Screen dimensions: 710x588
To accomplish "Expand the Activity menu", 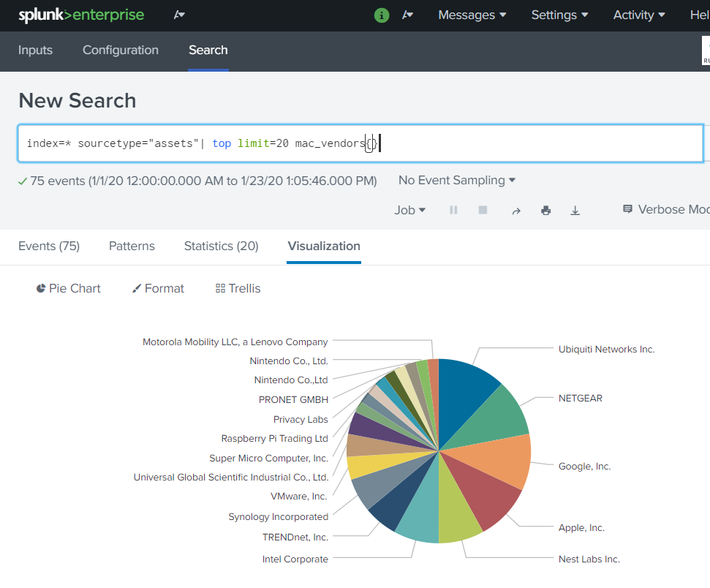I will (639, 15).
